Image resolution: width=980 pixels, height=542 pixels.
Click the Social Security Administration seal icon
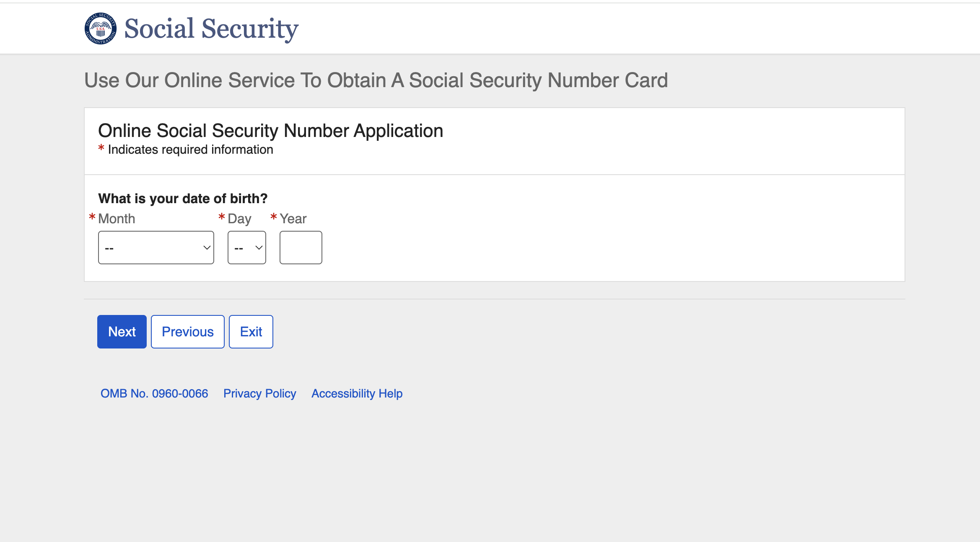tap(101, 28)
